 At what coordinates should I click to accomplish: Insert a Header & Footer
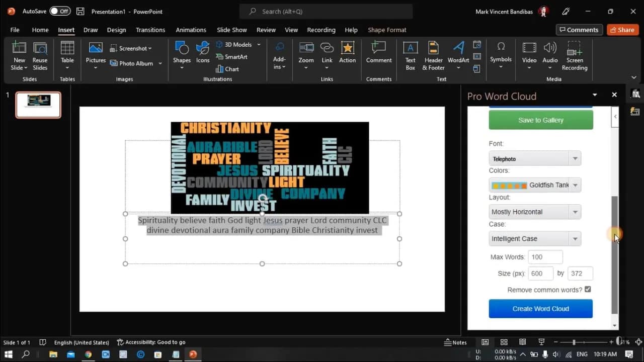click(x=433, y=55)
